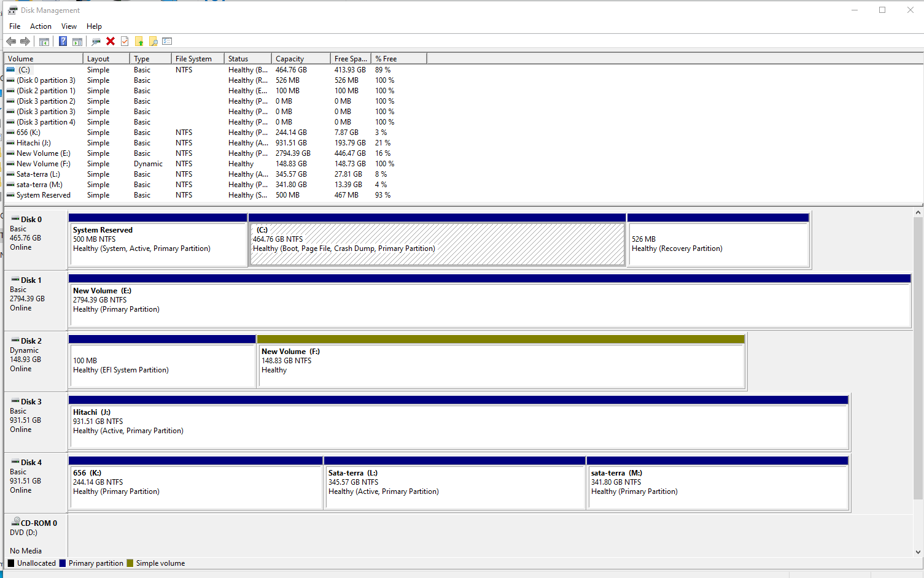Select the 100 MB EFI System Partition block
The width and height of the screenshot is (924, 578).
(162, 361)
